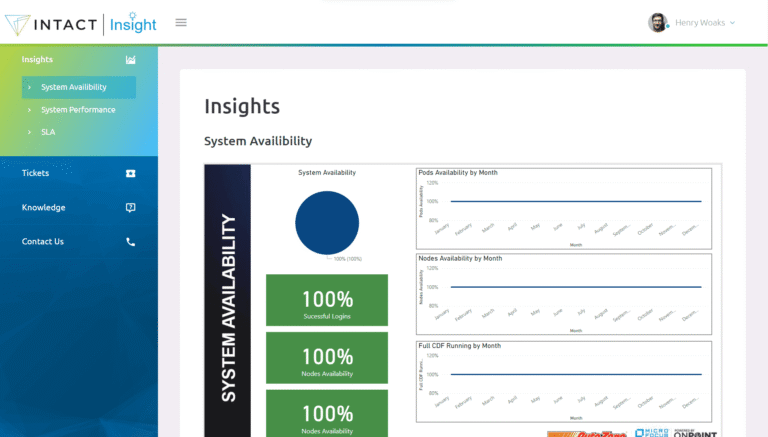Go to the SLA section
Image resolution: width=768 pixels, height=437 pixels.
point(48,132)
